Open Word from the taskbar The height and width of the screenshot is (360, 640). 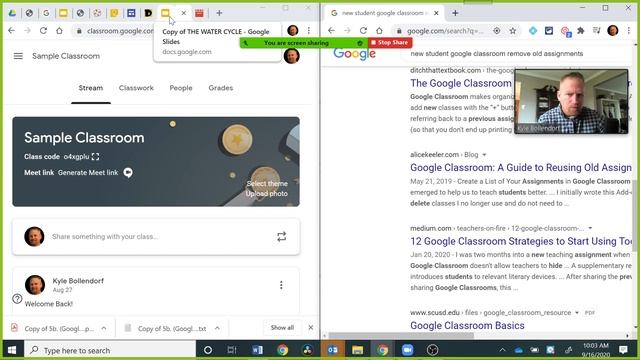click(257, 350)
